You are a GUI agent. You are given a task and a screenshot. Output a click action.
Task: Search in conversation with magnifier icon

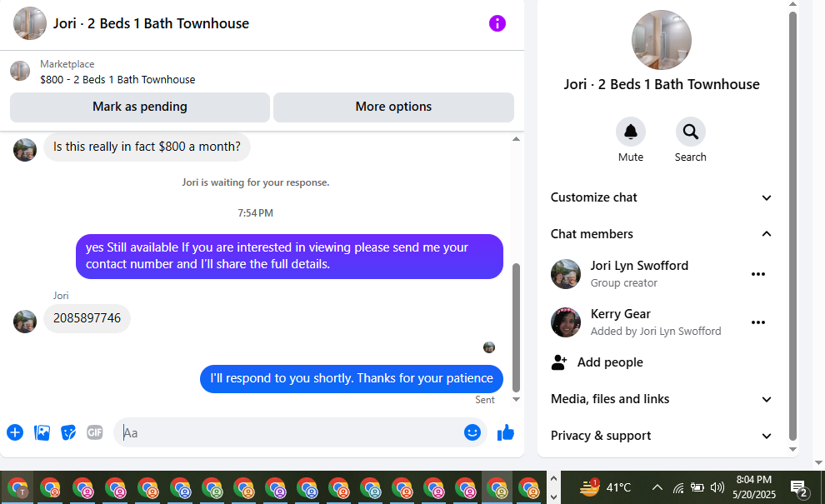pos(690,132)
